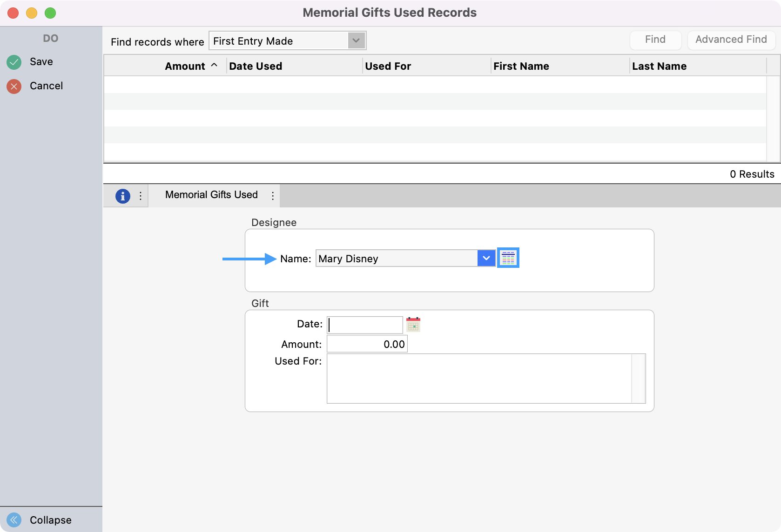Click the Amount input field
This screenshot has height=532, width=781.
click(367, 344)
